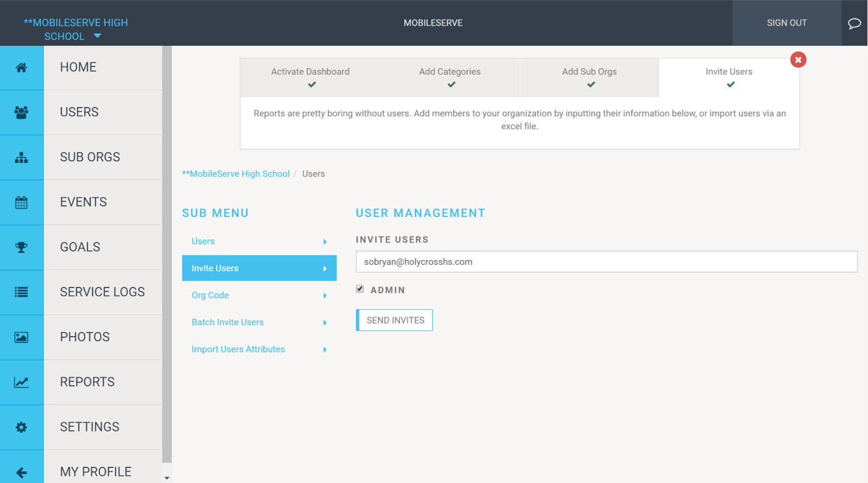Click the Sign Out button
The width and height of the screenshot is (868, 483).
(x=786, y=23)
